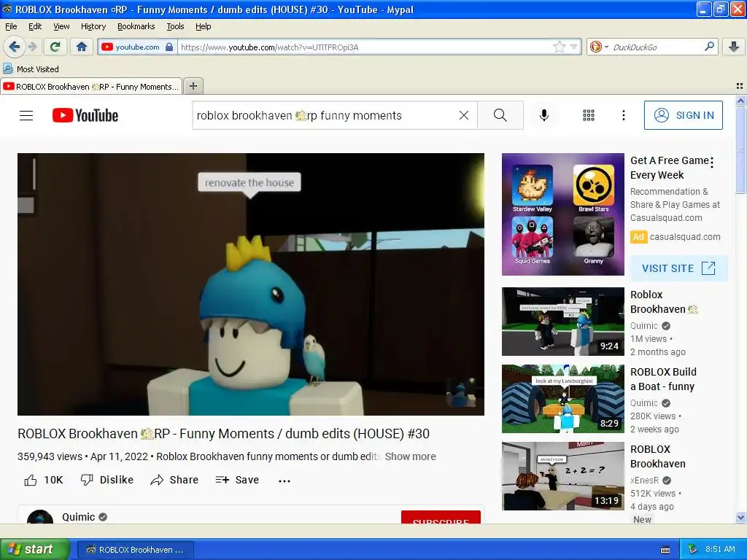Screen dimensions: 747x560
Task: Click the casual games ad thumbnail
Action: [562, 214]
